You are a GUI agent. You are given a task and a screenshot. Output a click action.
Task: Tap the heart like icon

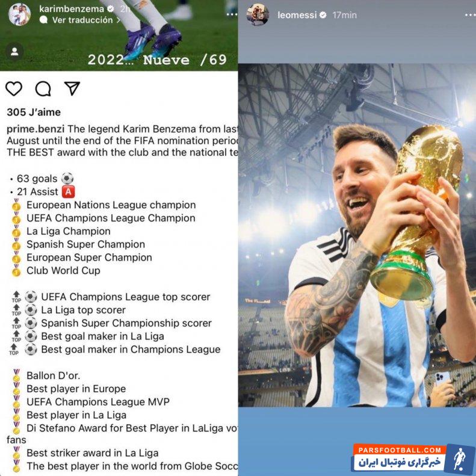tap(14, 88)
